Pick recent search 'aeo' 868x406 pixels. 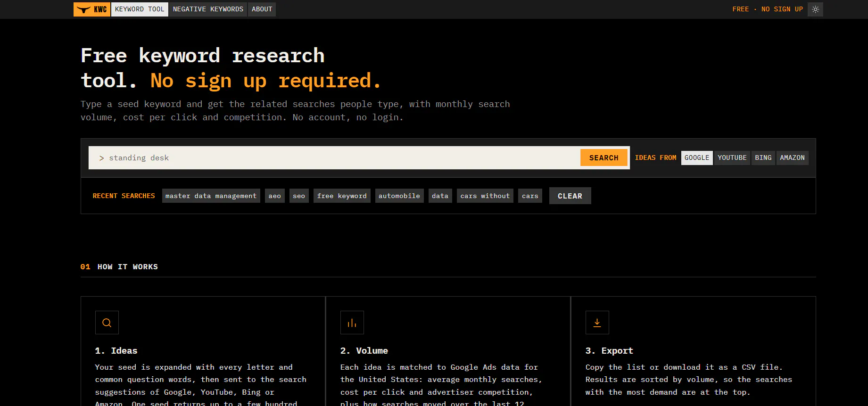click(x=275, y=196)
